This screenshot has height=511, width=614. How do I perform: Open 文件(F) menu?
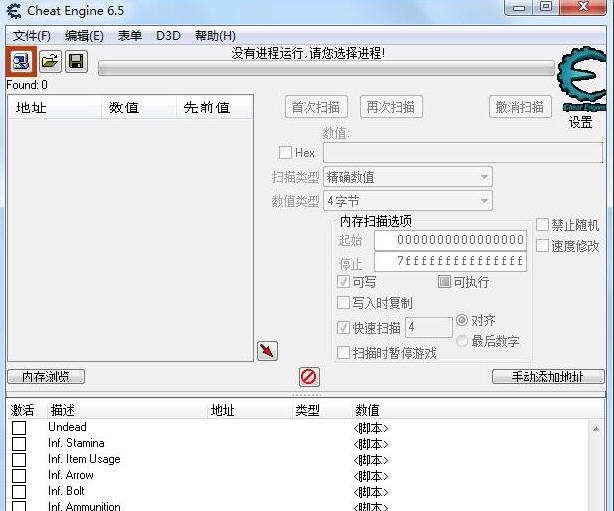pyautogui.click(x=32, y=36)
